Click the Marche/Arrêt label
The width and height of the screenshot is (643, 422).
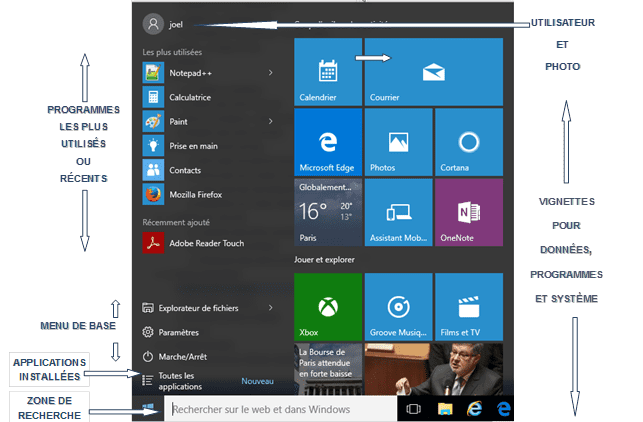pyautogui.click(x=183, y=357)
